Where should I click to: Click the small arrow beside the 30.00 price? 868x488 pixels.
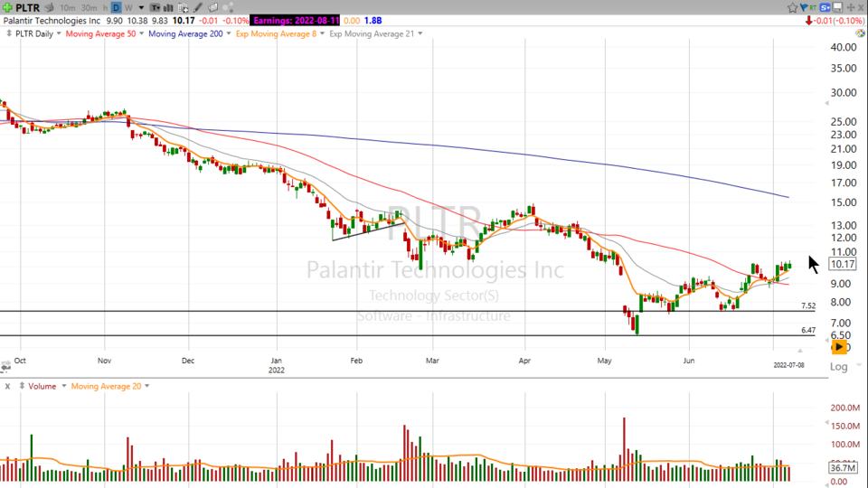click(x=827, y=103)
